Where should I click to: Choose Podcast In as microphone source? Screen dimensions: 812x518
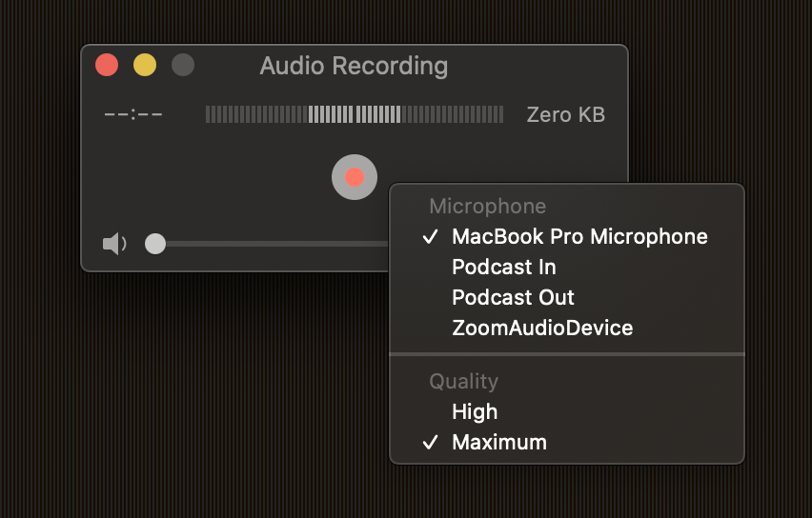click(504, 267)
